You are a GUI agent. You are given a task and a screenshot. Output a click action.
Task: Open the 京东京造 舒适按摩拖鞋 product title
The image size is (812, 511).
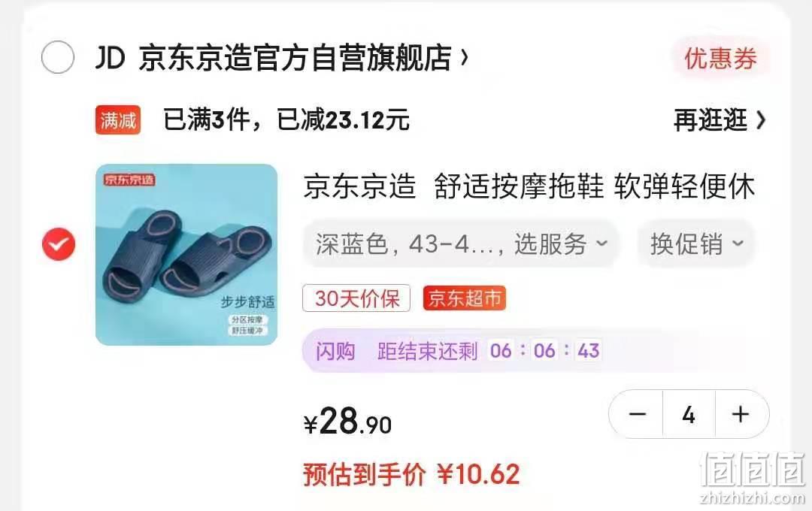529,186
